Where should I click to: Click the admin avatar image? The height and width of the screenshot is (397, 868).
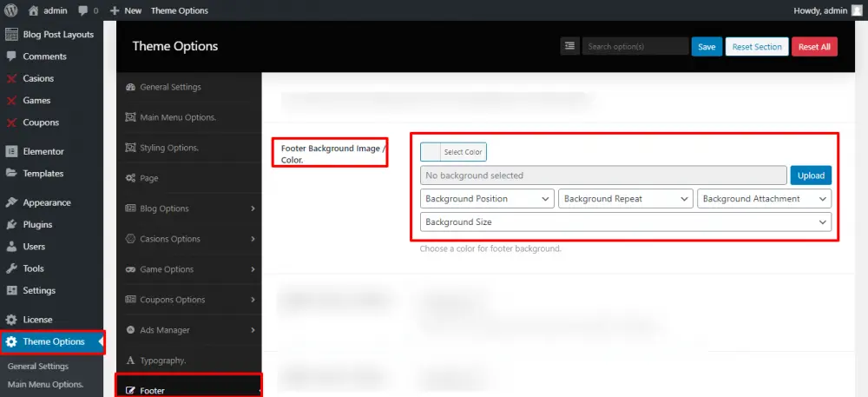click(x=857, y=10)
